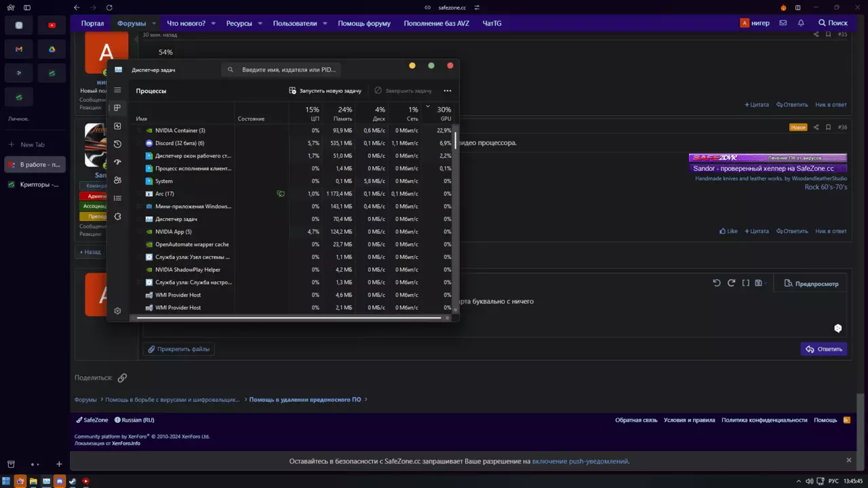Sort processes by ЦП column header
868x488 pixels.
306,113
